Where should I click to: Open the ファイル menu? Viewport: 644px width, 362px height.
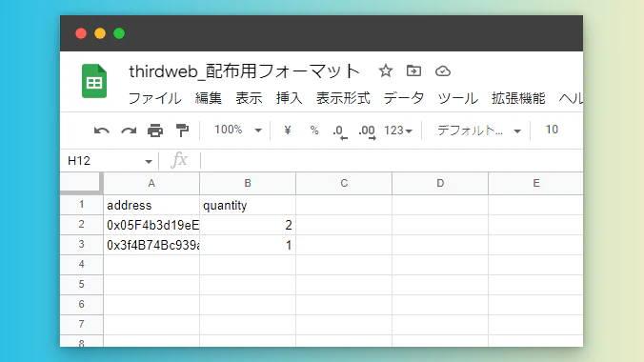(155, 99)
